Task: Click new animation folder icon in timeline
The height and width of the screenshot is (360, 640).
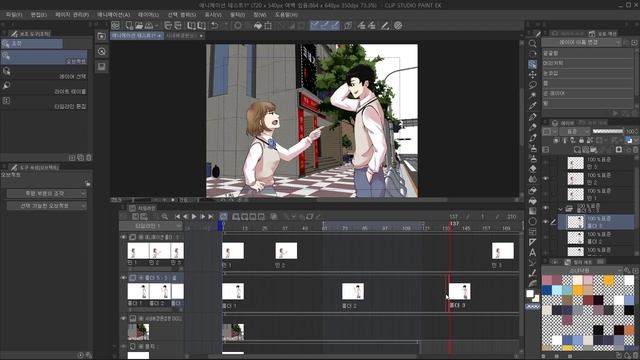Action: pyautogui.click(x=236, y=216)
